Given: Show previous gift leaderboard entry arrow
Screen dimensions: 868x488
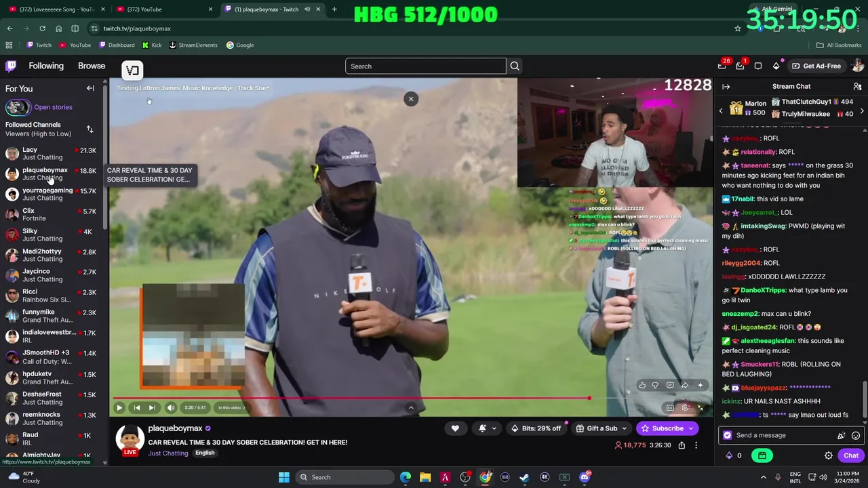Looking at the screenshot, I should tap(721, 110).
